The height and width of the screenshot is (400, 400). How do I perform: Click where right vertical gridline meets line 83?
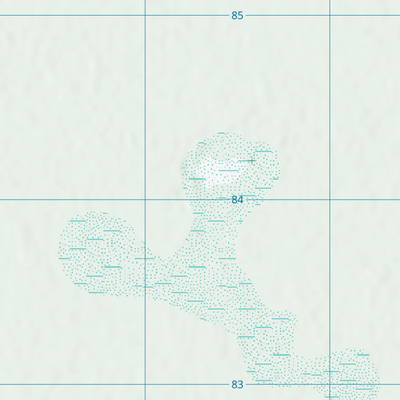coord(330,384)
